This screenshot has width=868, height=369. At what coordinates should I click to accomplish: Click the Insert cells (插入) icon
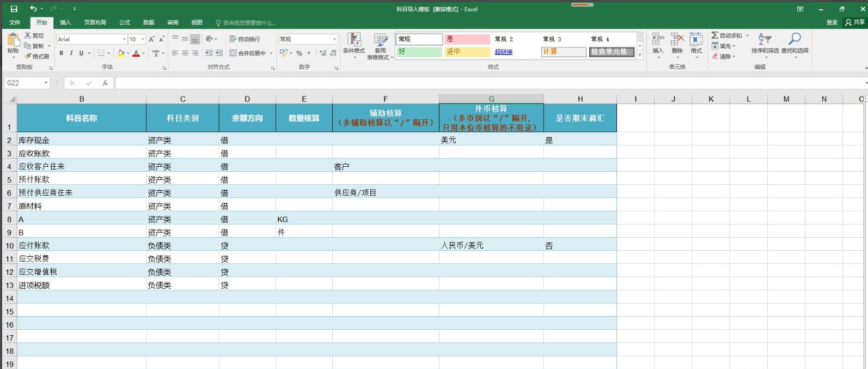(x=658, y=39)
